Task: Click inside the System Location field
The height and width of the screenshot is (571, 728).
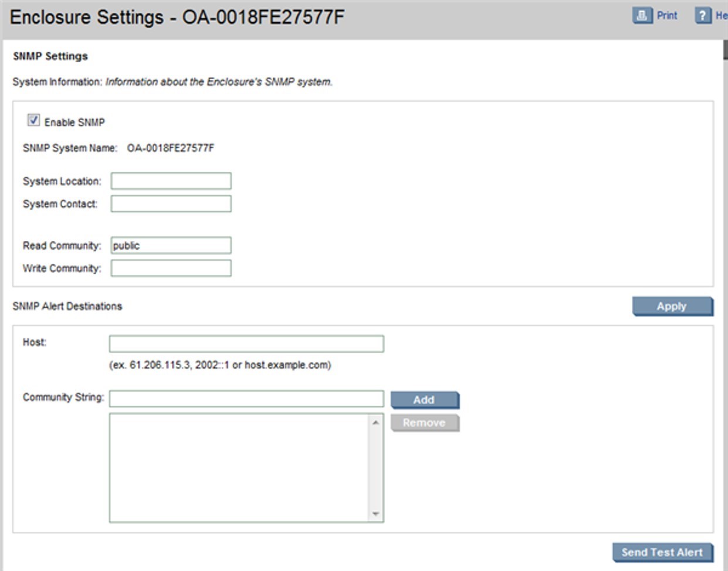Action: (x=170, y=182)
